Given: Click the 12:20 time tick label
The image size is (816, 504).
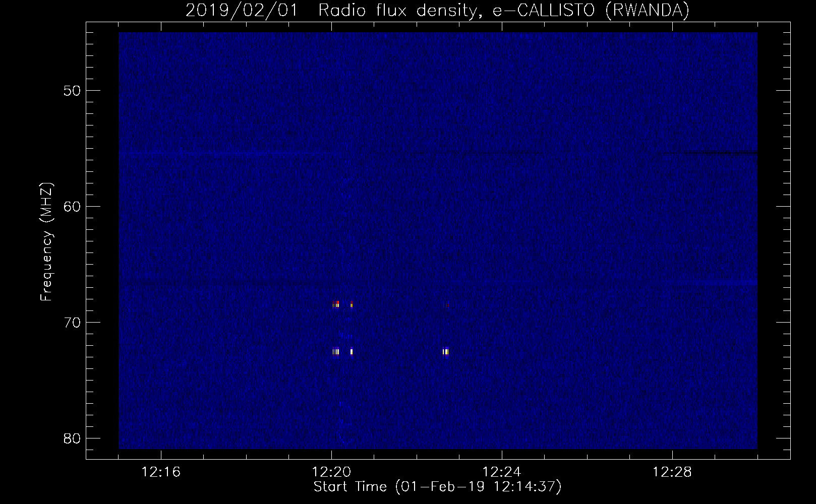Looking at the screenshot, I should [331, 472].
